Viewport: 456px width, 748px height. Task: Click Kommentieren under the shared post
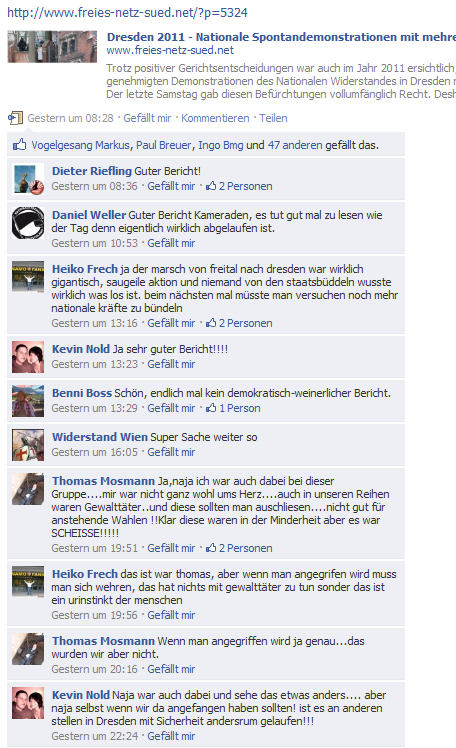coord(215,118)
